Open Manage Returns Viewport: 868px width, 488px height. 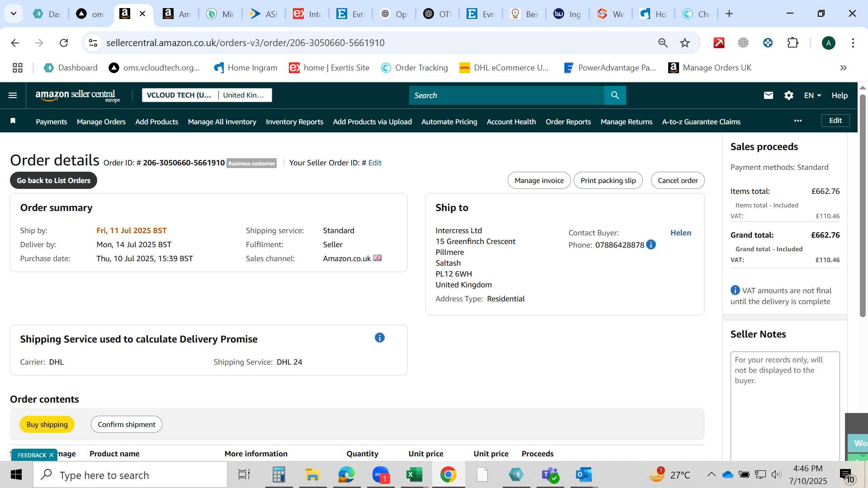[x=627, y=122]
